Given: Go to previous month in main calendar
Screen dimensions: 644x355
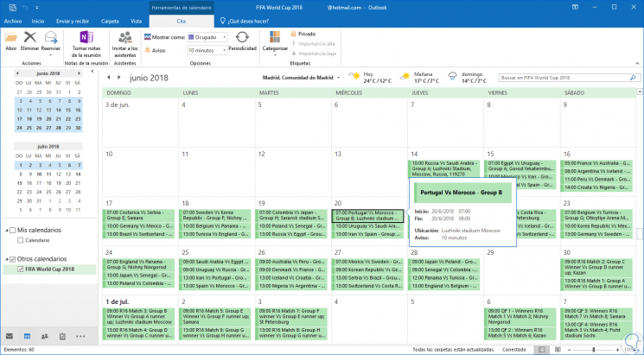Looking at the screenshot, I should 108,77.
